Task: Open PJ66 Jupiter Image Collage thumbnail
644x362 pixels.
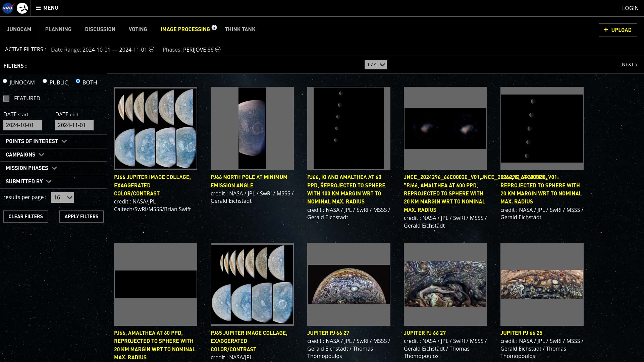Action: 156,128
